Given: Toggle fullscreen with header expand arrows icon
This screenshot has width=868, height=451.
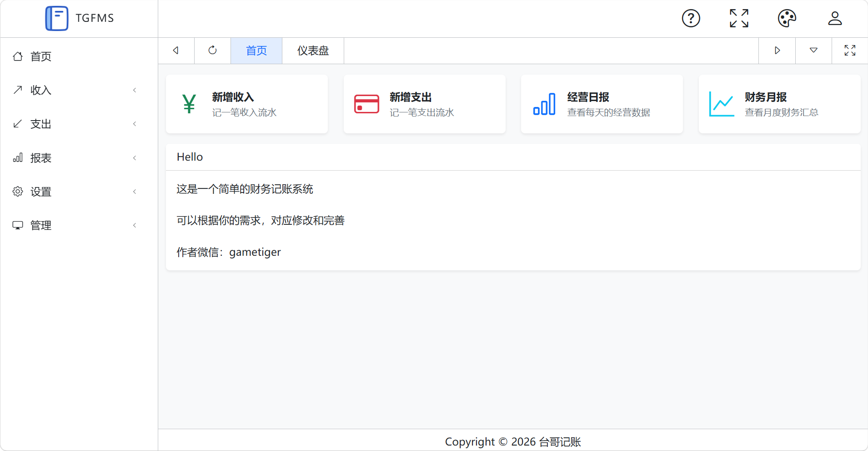Looking at the screenshot, I should 739,18.
